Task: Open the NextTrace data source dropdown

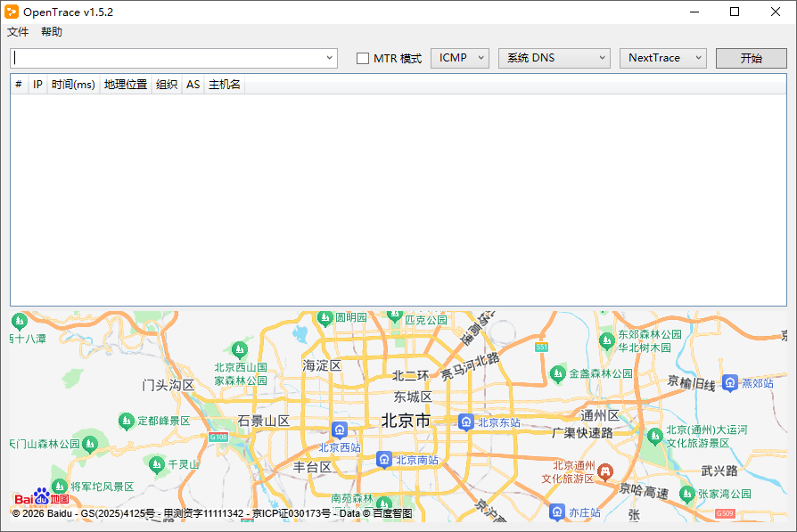Action: click(x=662, y=58)
